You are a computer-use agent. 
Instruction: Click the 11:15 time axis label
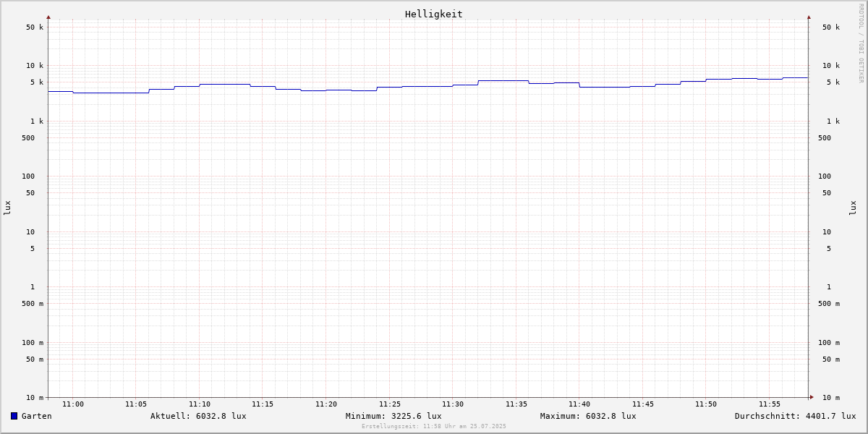point(263,404)
